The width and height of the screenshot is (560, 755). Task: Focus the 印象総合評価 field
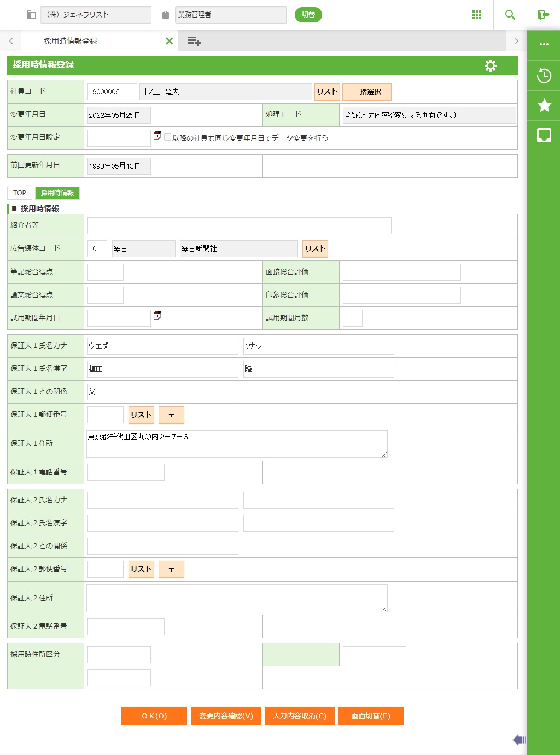point(402,295)
